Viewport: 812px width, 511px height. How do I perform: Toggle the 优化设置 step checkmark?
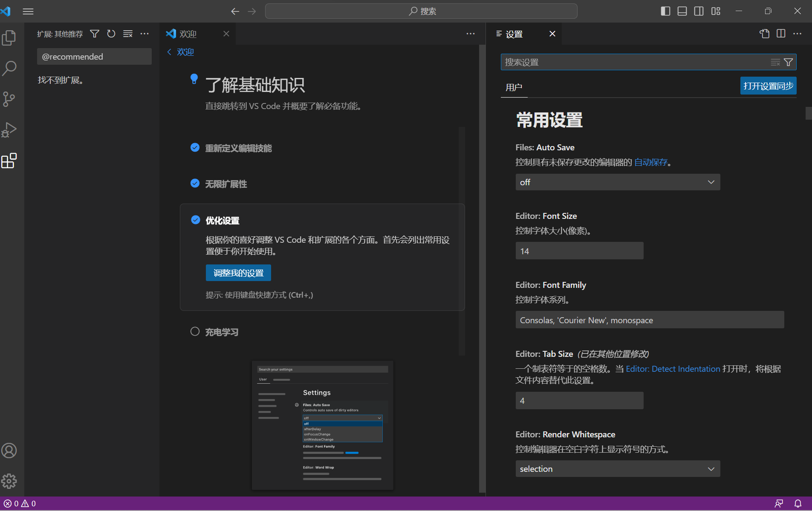click(x=195, y=220)
